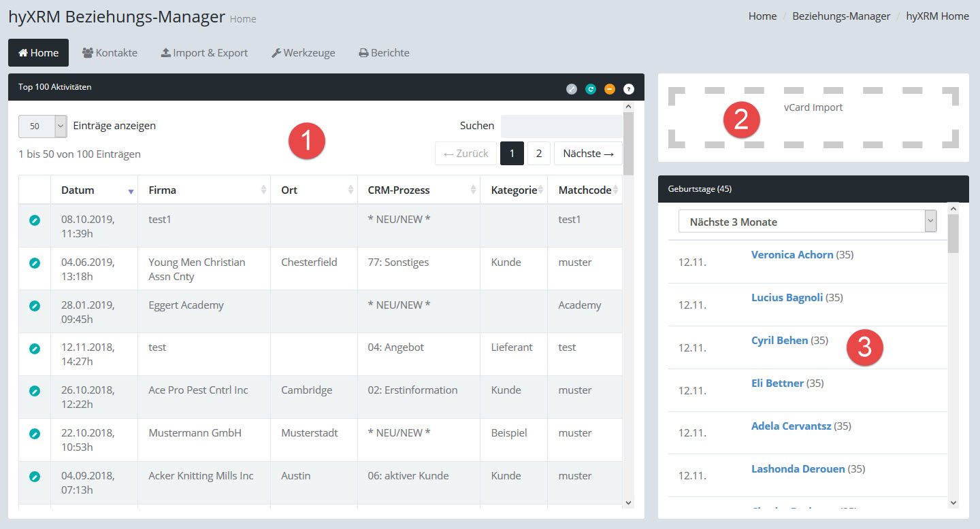Screen dimensions: 980x529
Task: Go to page 2 of activities
Action: point(538,154)
